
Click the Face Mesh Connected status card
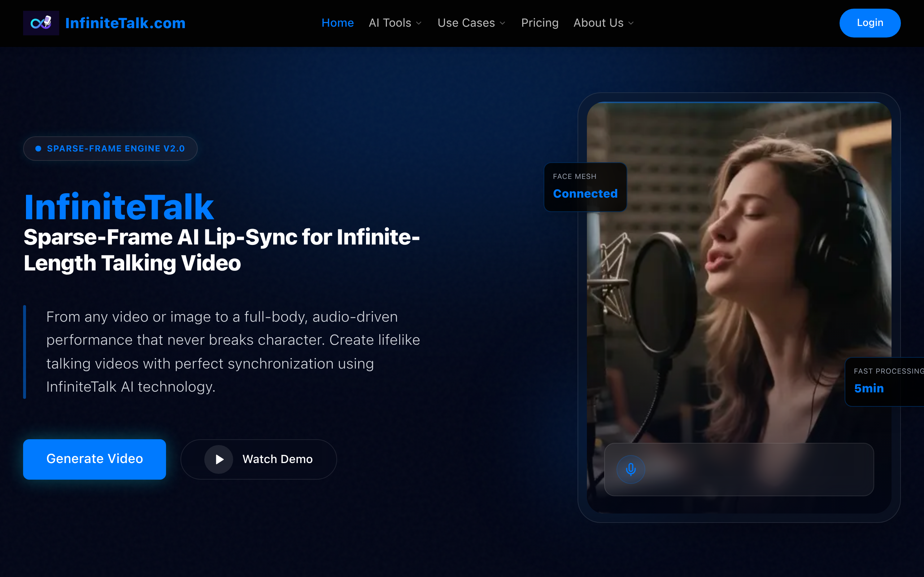pos(585,187)
